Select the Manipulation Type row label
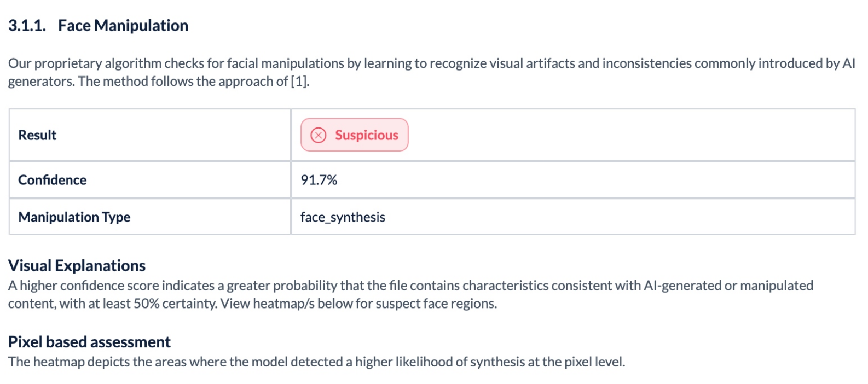This screenshot has width=868, height=384. 74,217
